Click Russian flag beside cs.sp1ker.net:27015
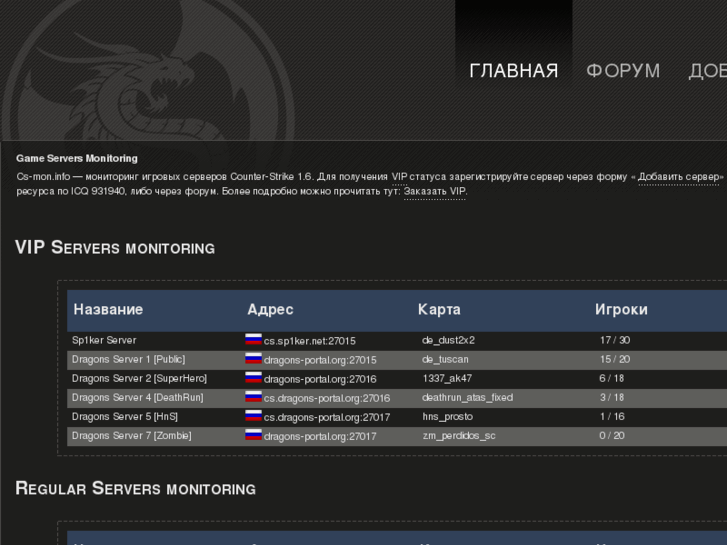The height and width of the screenshot is (545, 727). coord(254,340)
